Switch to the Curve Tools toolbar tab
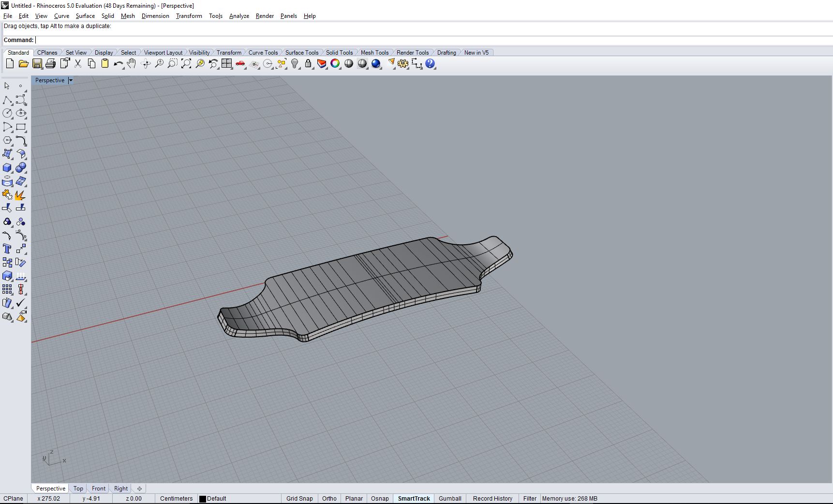 point(263,52)
